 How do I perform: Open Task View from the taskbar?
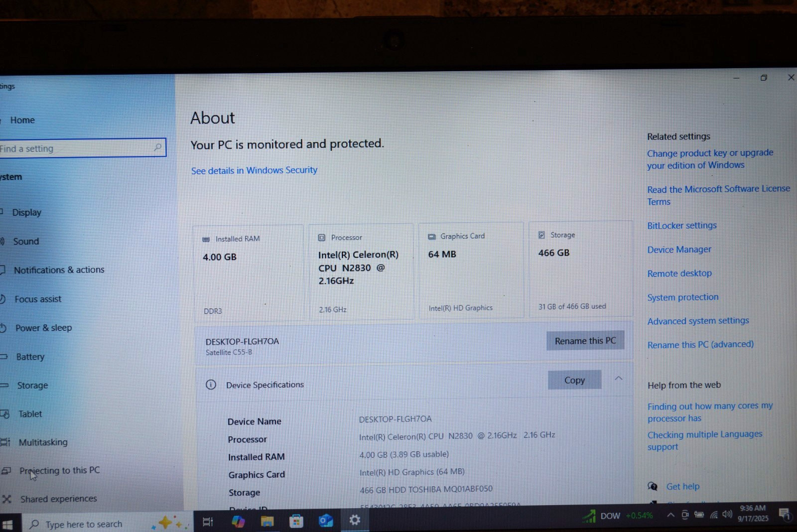click(x=208, y=522)
